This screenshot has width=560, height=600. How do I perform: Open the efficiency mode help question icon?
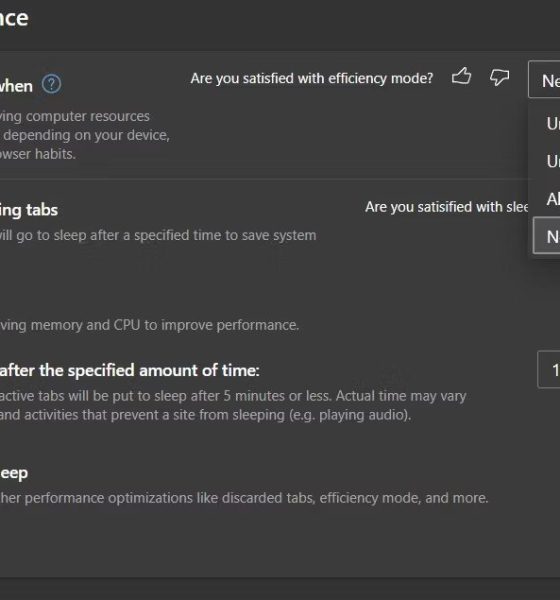(51, 84)
